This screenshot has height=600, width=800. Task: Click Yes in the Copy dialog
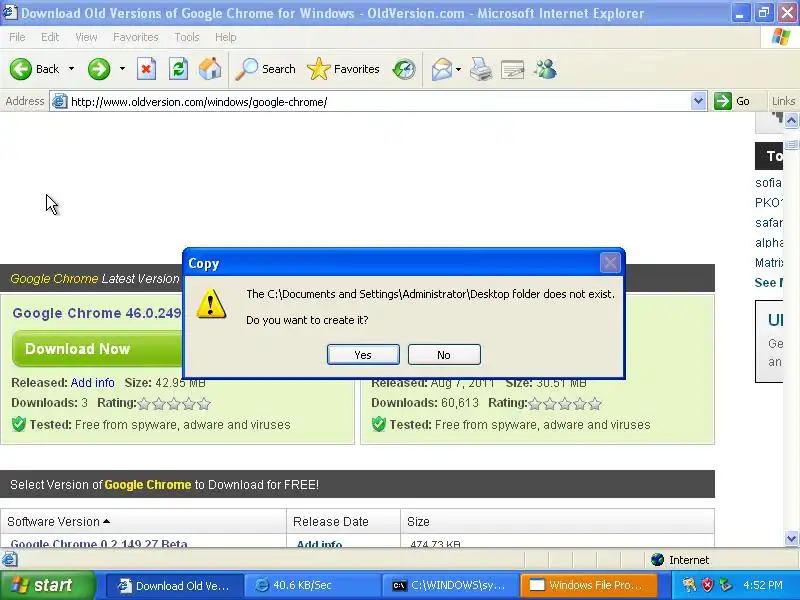point(363,355)
